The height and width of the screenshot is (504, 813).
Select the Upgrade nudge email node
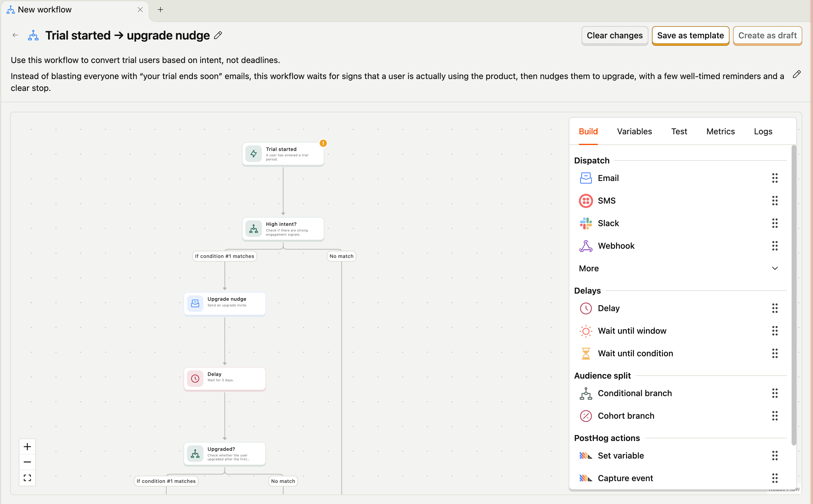click(x=224, y=303)
